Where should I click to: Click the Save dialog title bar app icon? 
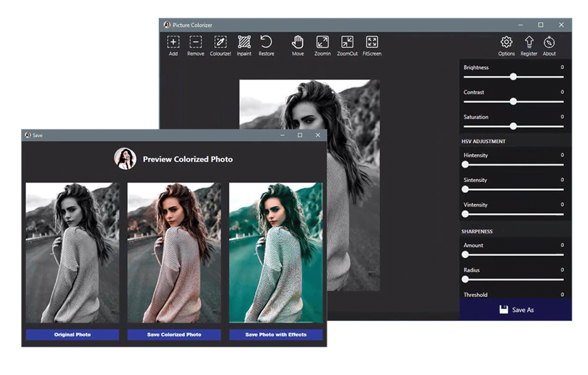28,135
